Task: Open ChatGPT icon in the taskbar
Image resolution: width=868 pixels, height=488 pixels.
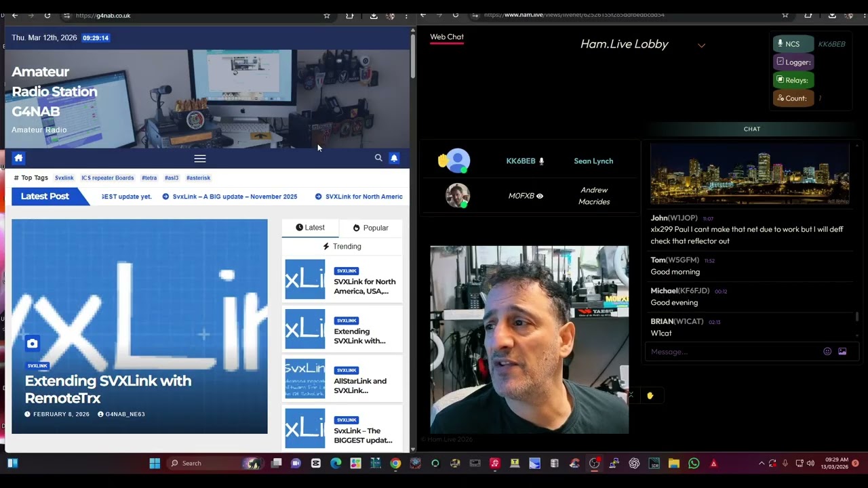Action: 634,464
